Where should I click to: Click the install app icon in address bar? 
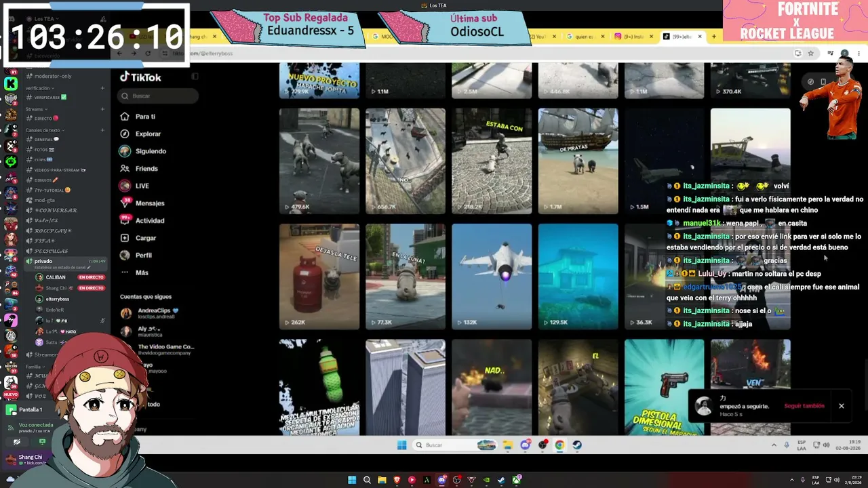[x=797, y=54]
